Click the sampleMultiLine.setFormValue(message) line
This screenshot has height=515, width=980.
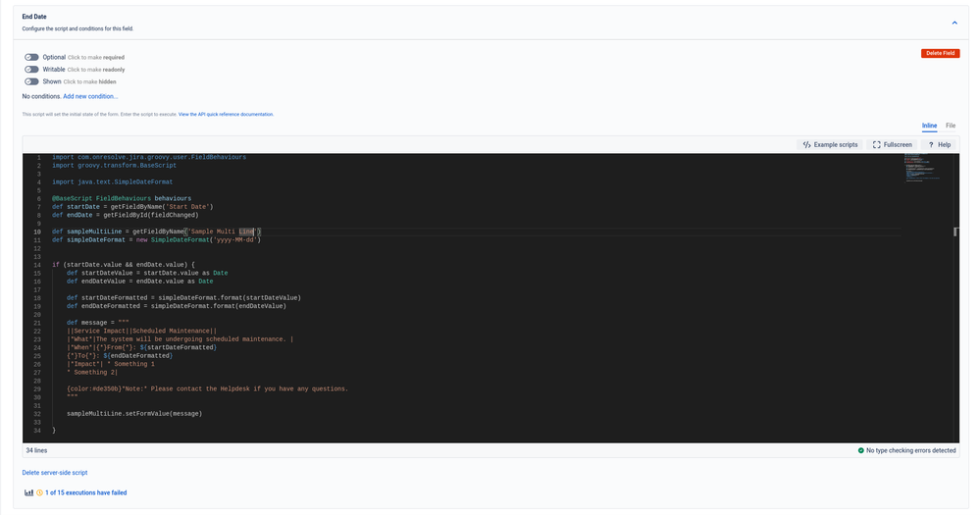[x=134, y=414]
